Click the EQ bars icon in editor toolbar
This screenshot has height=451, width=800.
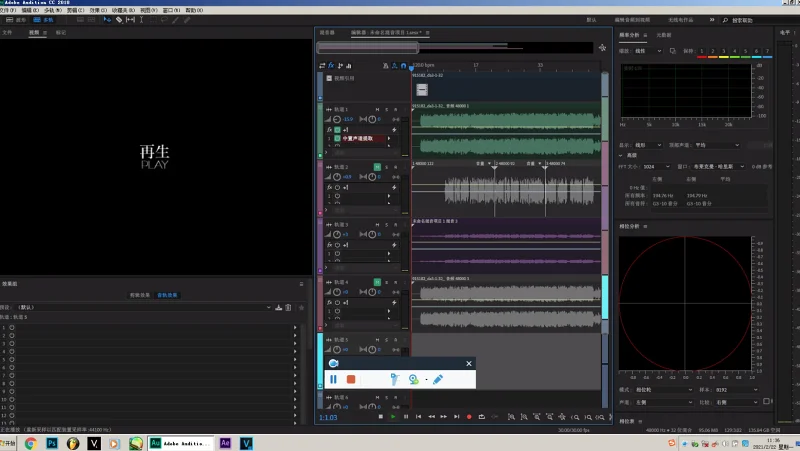[x=349, y=65]
